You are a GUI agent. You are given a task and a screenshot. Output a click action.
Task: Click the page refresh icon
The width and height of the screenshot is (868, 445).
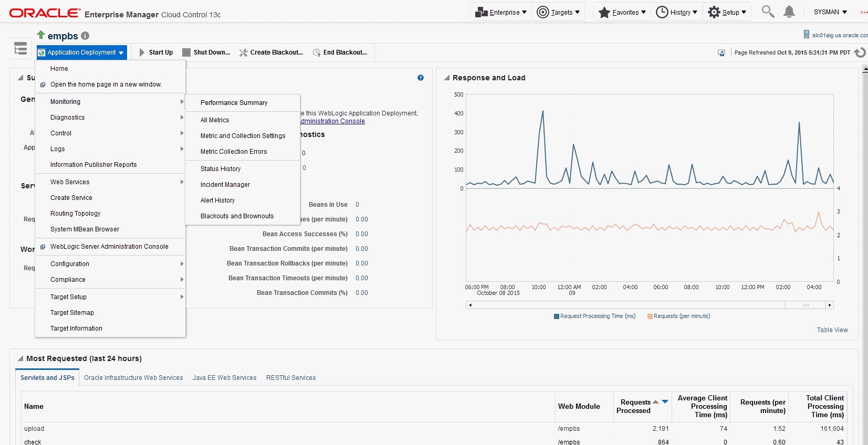(860, 52)
